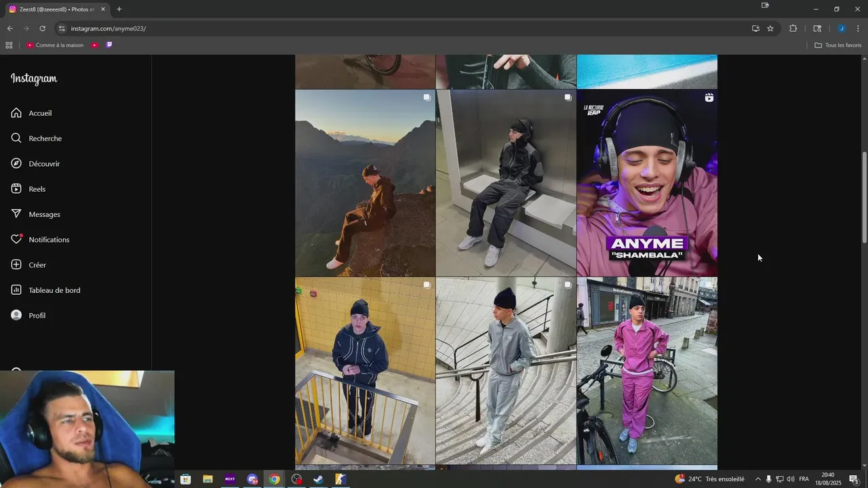Image resolution: width=868 pixels, height=488 pixels.
Task: Open the Découvrir compass icon
Action: coord(16,163)
